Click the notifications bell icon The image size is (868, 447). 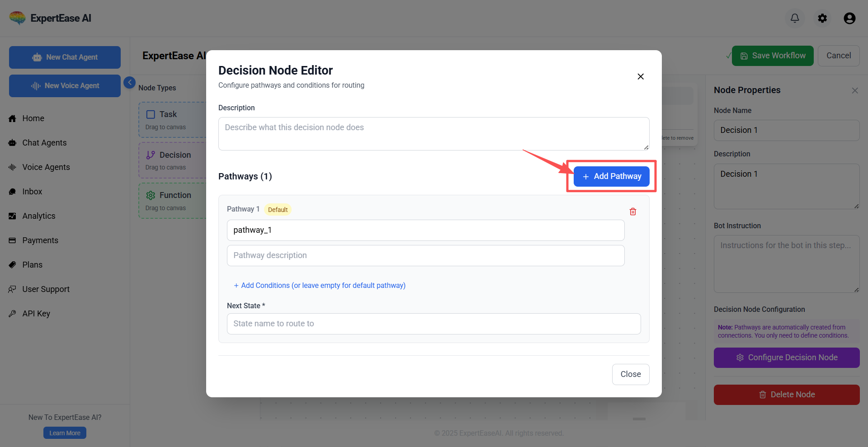(795, 18)
